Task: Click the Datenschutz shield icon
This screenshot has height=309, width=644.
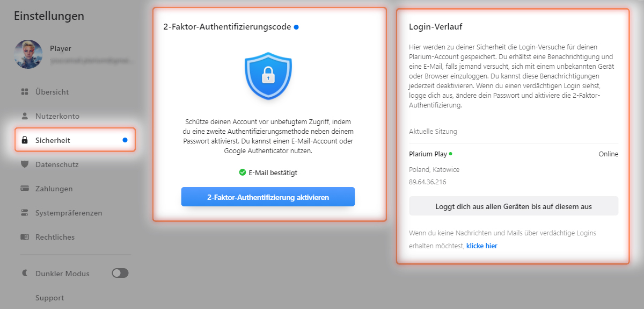Action: click(x=24, y=164)
